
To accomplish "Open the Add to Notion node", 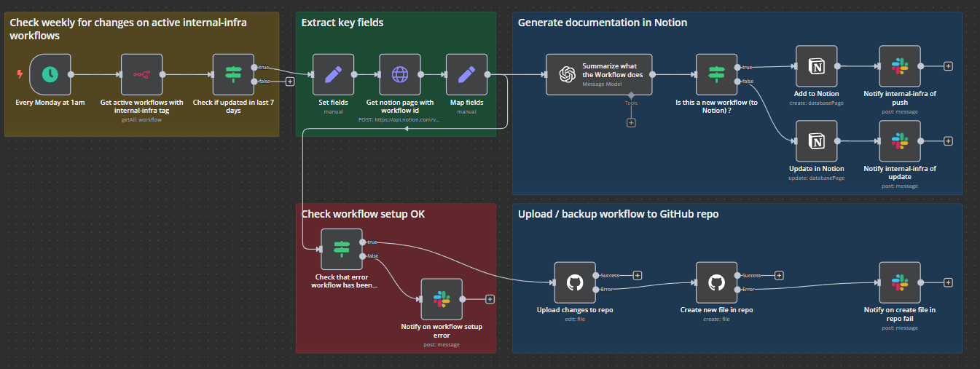I will tap(816, 66).
